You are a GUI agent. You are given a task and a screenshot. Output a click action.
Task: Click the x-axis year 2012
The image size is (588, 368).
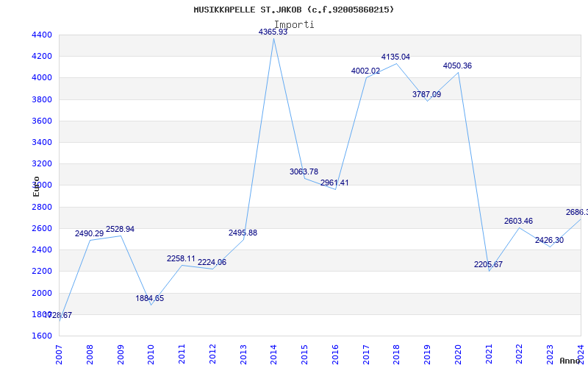(x=212, y=355)
